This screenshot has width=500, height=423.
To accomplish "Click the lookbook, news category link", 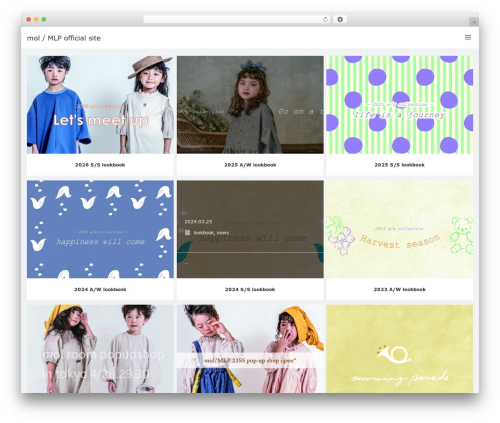I will point(211,233).
